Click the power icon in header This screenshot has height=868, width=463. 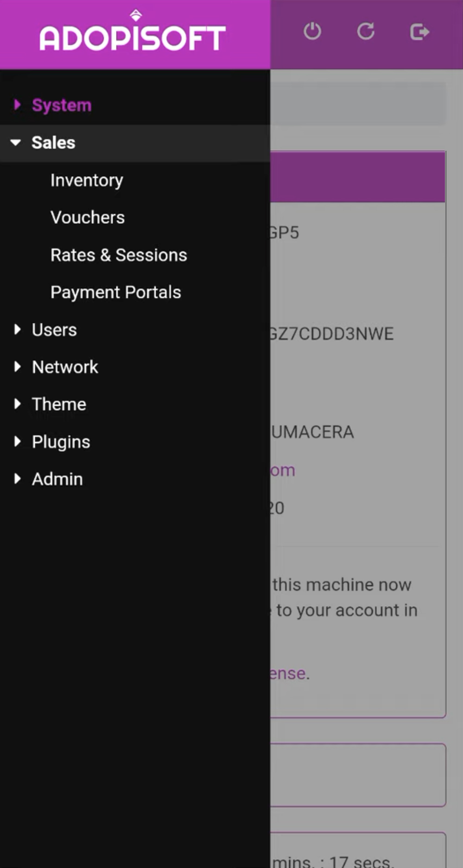click(312, 32)
